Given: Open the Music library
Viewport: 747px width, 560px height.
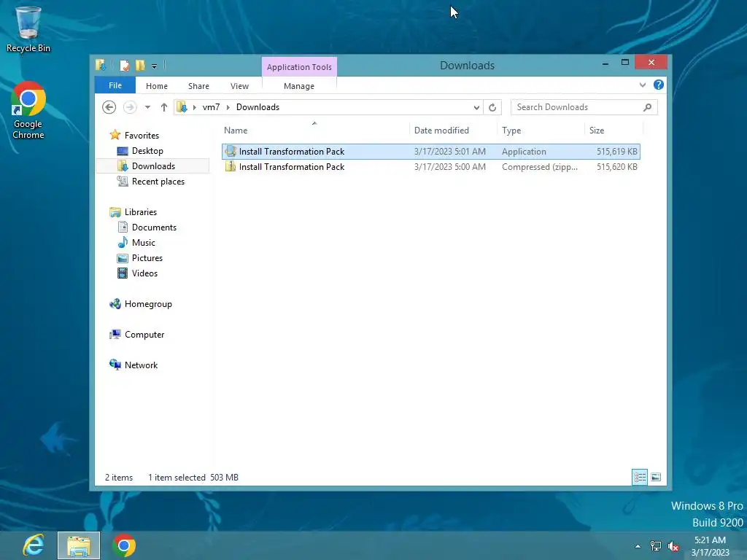Looking at the screenshot, I should click(144, 242).
